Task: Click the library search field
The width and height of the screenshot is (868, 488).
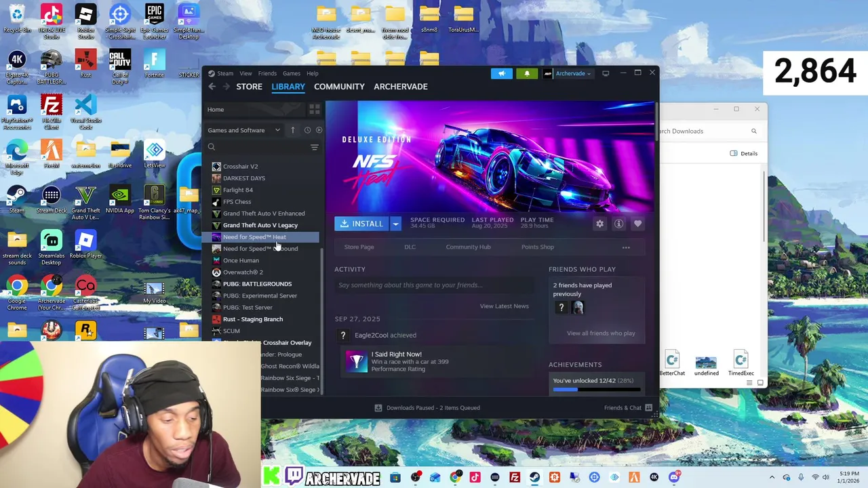Action: pos(261,147)
